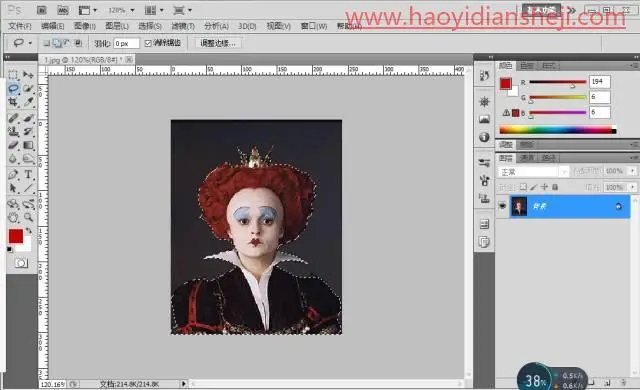This screenshot has height=390, width=640.
Task: Select the Crop tool
Action: [x=13, y=102]
